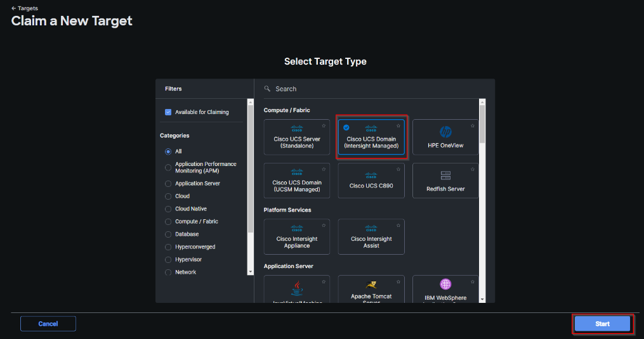Select the Apache Tomcat Server card
The height and width of the screenshot is (339, 644).
[371, 290]
